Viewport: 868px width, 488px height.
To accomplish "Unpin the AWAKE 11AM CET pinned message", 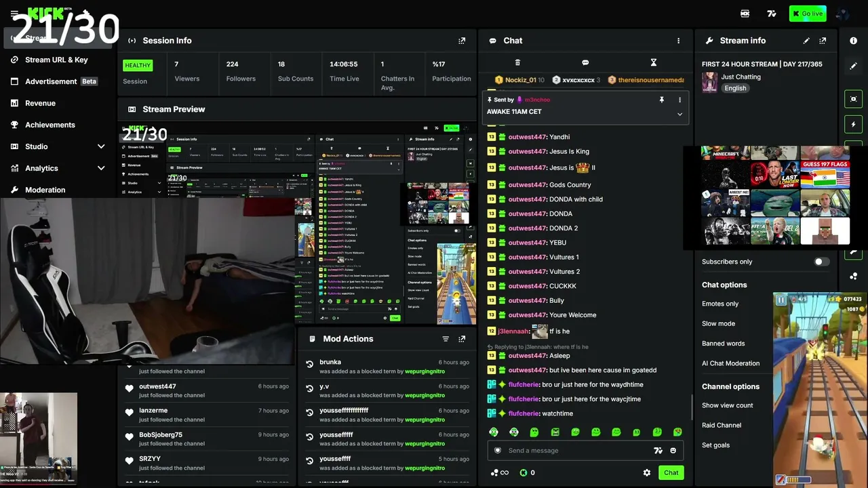I will tap(662, 100).
